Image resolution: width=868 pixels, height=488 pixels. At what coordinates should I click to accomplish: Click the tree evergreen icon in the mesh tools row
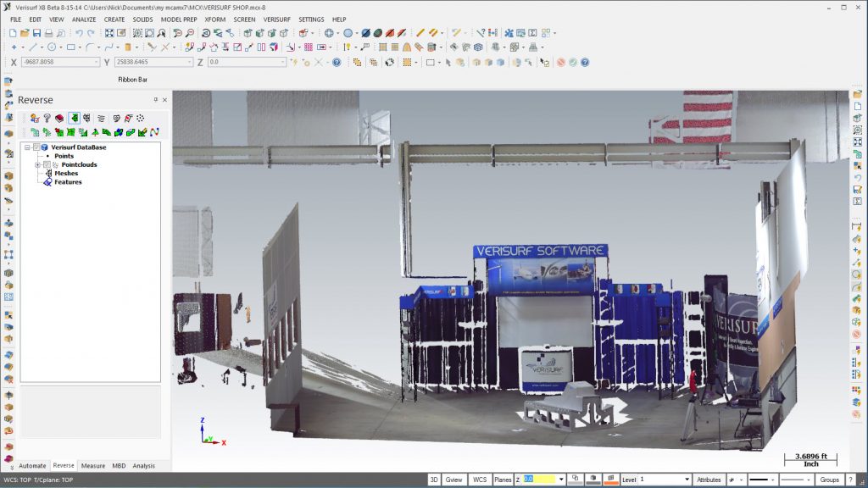(95, 131)
